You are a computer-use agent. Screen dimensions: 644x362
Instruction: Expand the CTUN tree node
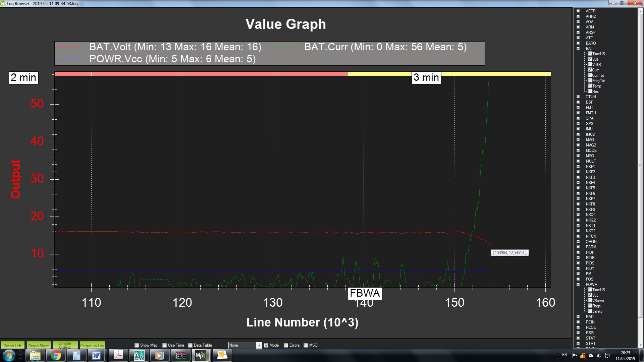(x=578, y=97)
